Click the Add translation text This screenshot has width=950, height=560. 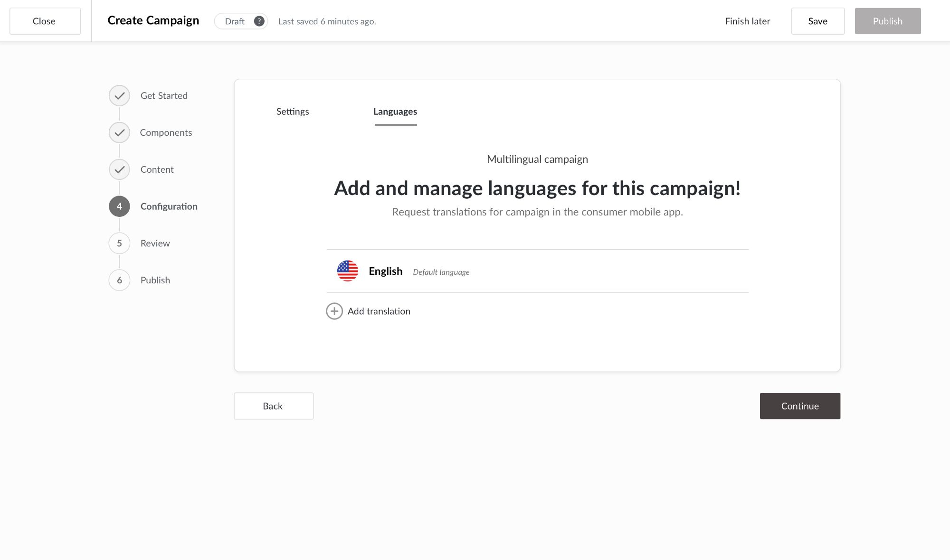click(x=379, y=311)
